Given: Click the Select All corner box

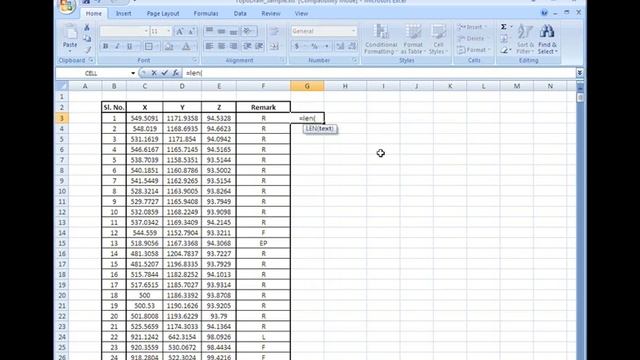Looking at the screenshot, I should (x=62, y=86).
